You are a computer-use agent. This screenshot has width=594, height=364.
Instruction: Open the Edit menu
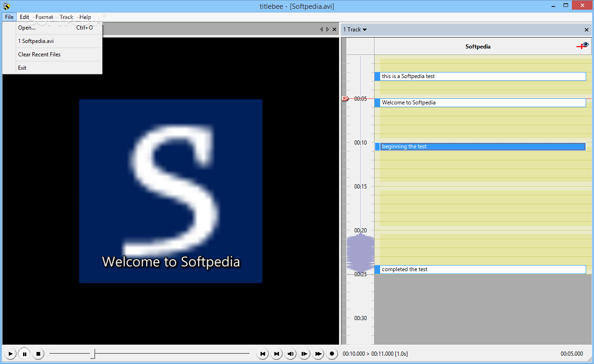pyautogui.click(x=24, y=17)
